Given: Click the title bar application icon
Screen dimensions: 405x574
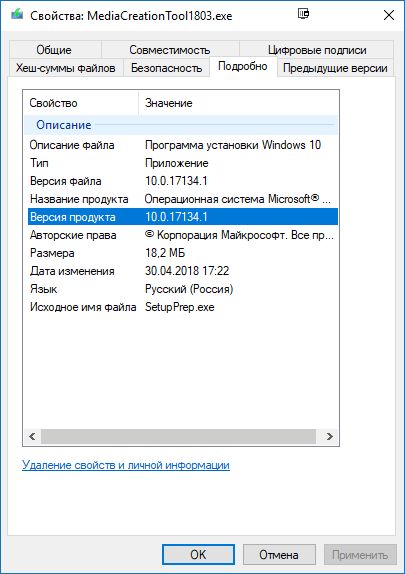Looking at the screenshot, I should click(17, 15).
